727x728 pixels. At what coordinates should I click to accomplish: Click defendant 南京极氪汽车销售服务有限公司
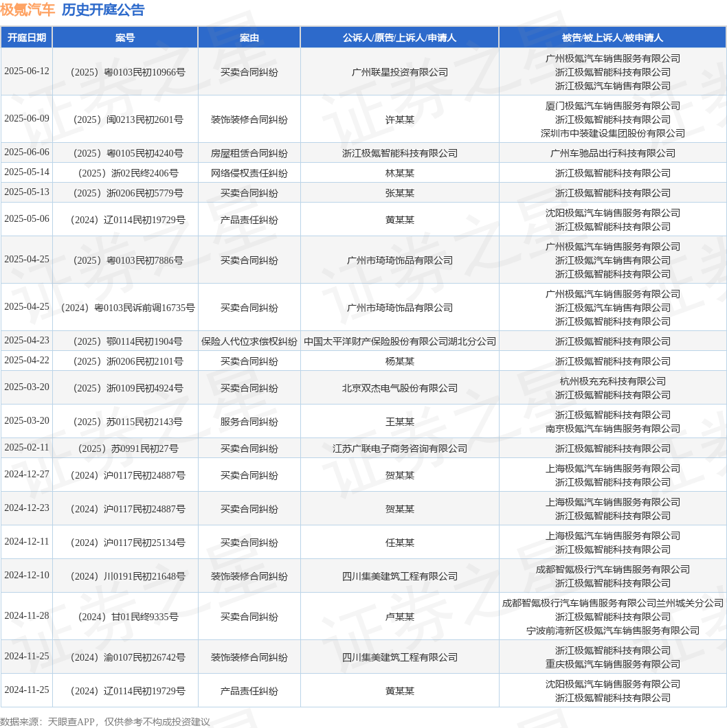(x=612, y=429)
